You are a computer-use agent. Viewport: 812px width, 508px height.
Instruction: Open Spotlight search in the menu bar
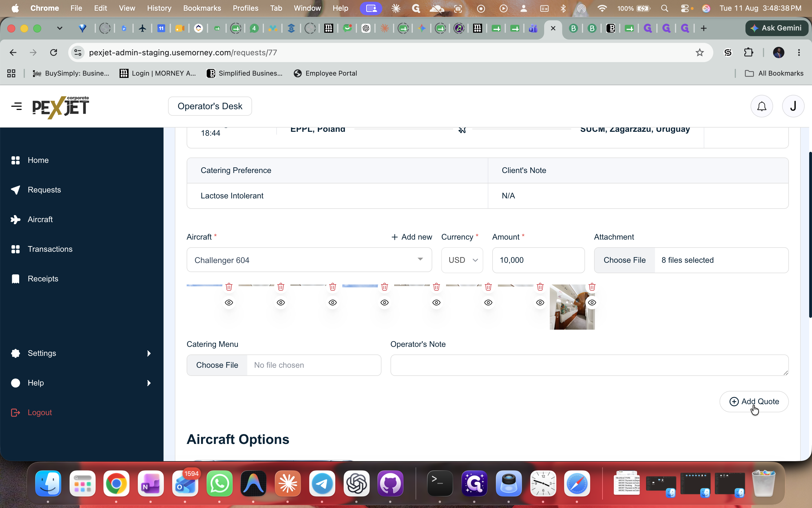(664, 8)
